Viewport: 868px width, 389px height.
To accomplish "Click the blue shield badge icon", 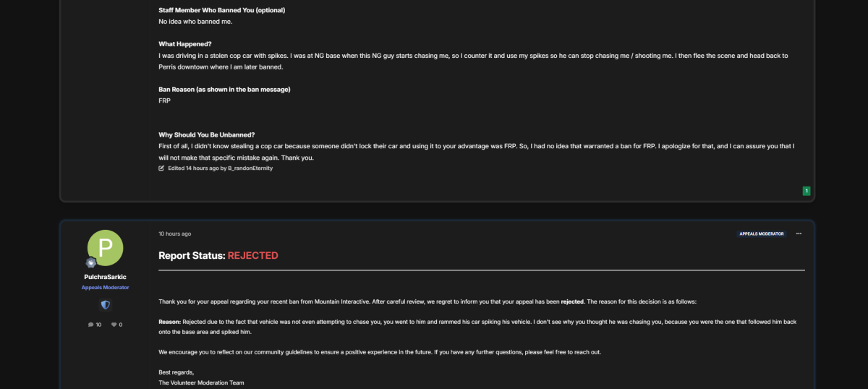I will click(106, 305).
